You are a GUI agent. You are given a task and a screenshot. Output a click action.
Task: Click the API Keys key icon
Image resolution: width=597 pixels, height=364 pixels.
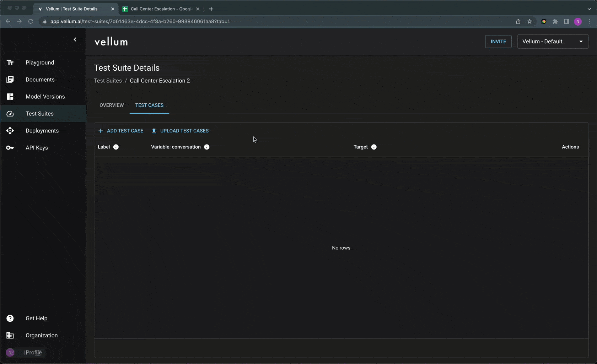[10, 148]
